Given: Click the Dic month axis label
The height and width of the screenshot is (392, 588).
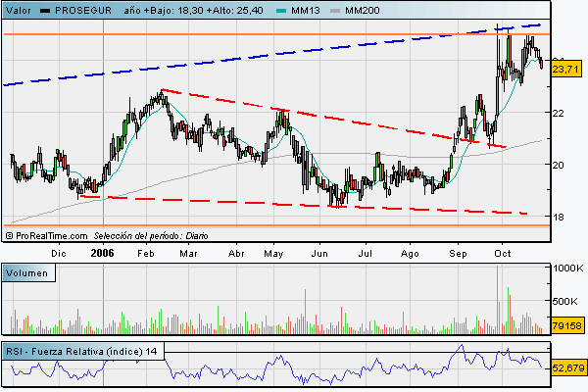Looking at the screenshot, I should (x=59, y=254).
